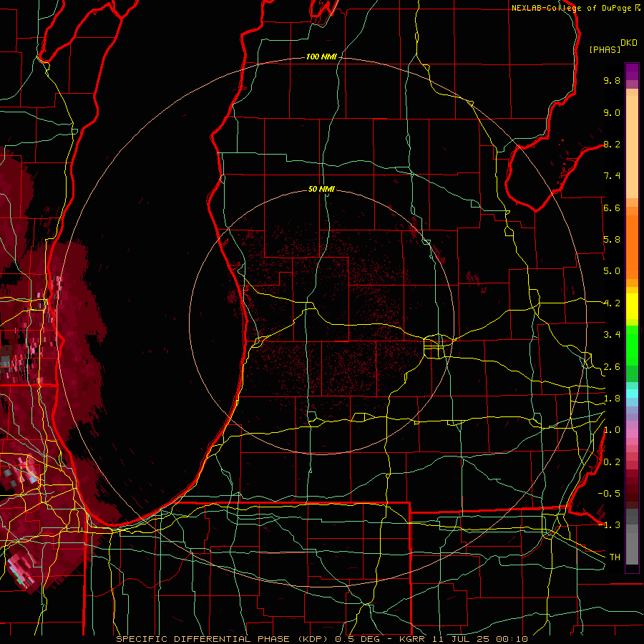Pick the pink band of the color scale
Screen dimensions: 644x644
coord(632,433)
